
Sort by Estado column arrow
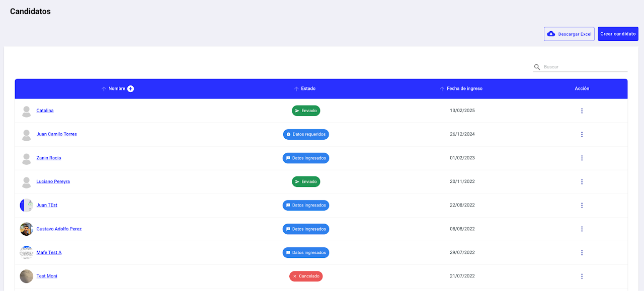tap(296, 88)
